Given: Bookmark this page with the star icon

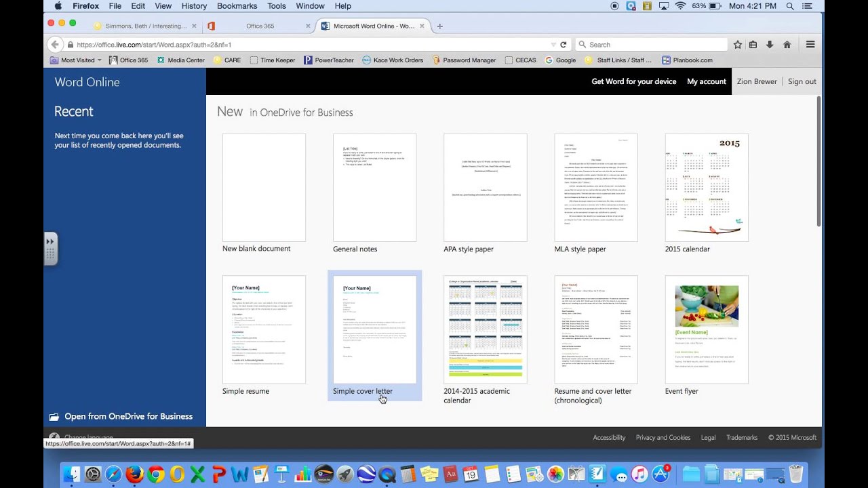Looking at the screenshot, I should pyautogui.click(x=738, y=45).
